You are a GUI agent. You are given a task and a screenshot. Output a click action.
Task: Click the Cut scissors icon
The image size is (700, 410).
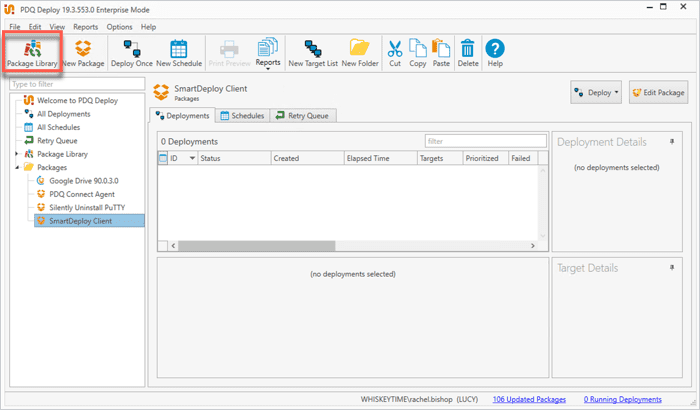[x=395, y=53]
